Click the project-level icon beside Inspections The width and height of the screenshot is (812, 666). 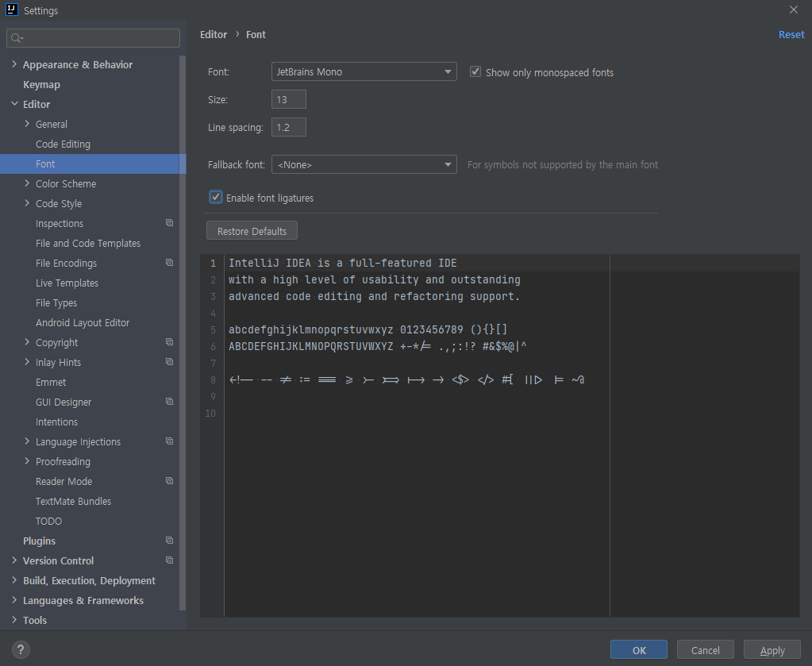coord(169,223)
